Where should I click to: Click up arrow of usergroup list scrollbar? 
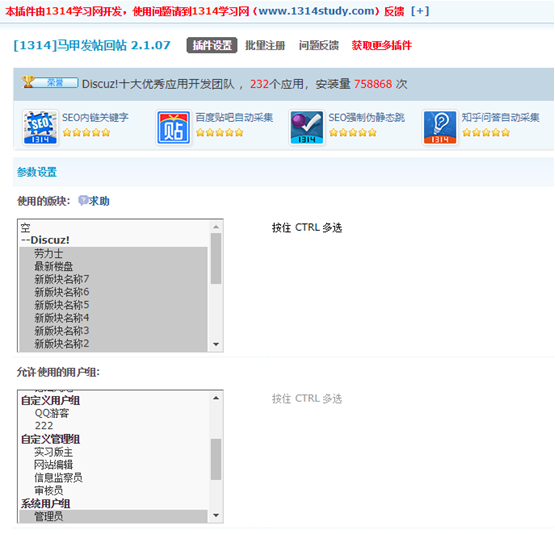click(x=216, y=398)
